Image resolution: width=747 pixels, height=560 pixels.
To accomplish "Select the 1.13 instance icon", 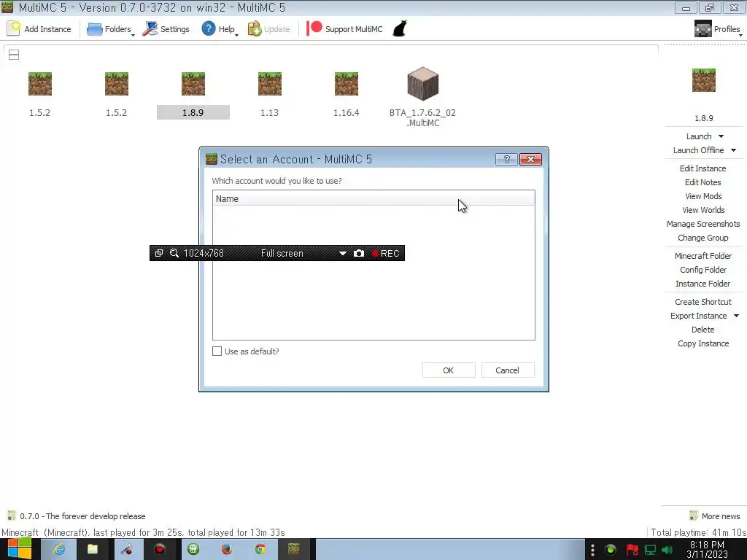I will point(270,84).
